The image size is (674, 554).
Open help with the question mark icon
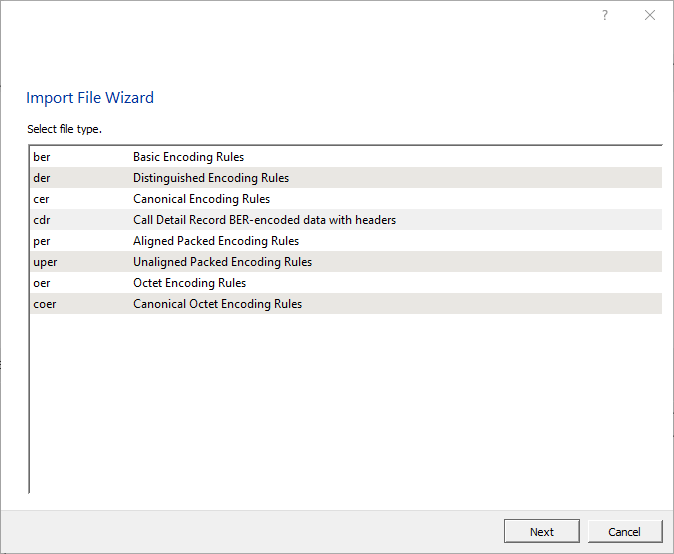click(x=604, y=15)
